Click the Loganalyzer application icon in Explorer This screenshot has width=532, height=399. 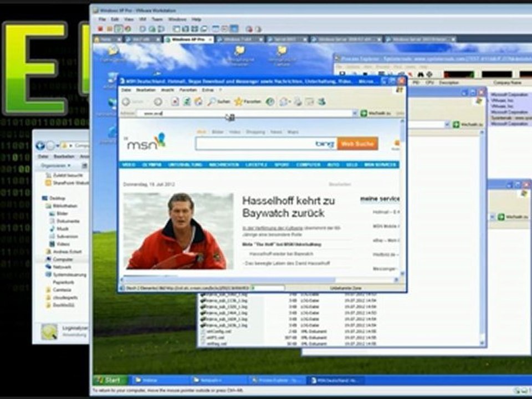coord(49,331)
